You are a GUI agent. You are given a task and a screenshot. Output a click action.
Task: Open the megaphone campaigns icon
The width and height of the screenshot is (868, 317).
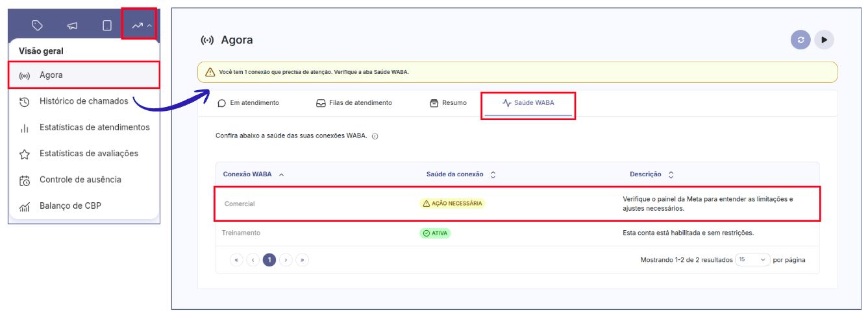tap(73, 26)
